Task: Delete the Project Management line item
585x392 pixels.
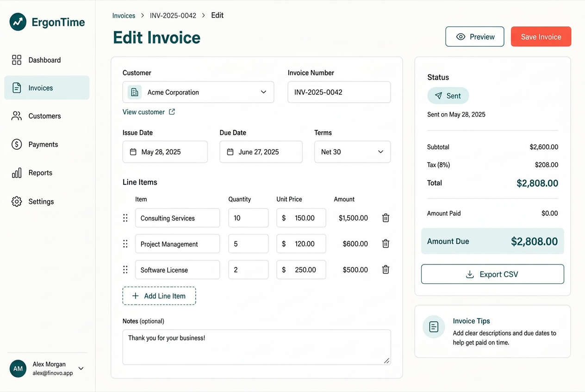Action: [386, 244]
